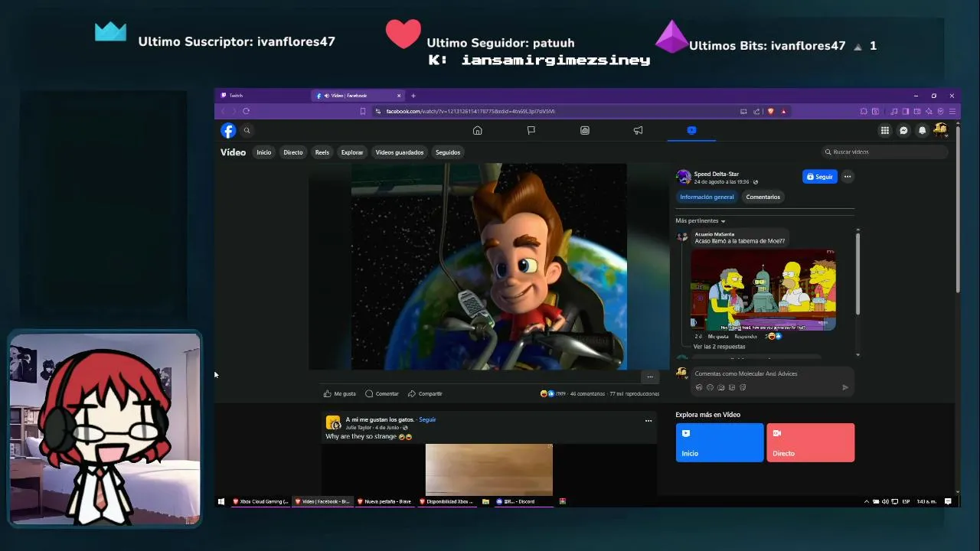This screenshot has height=551, width=980.
Task: Open the three-dot options beside Seguir
Action: [x=848, y=177]
